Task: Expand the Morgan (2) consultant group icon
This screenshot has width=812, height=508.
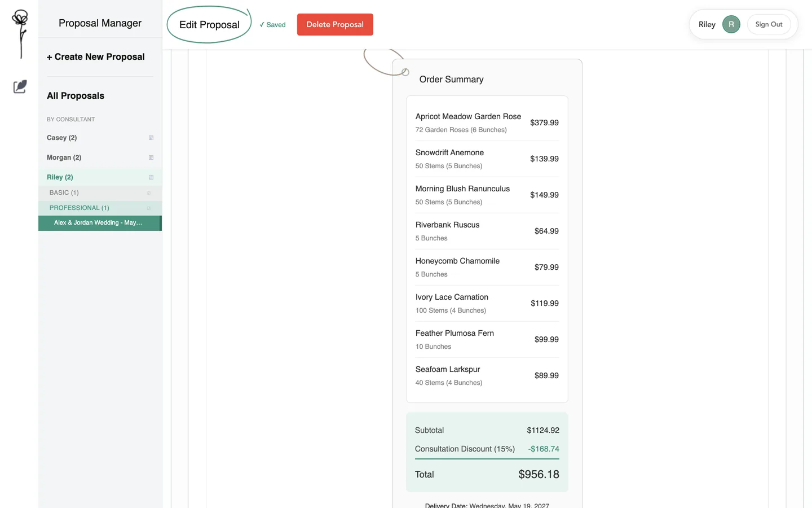Action: (151, 157)
